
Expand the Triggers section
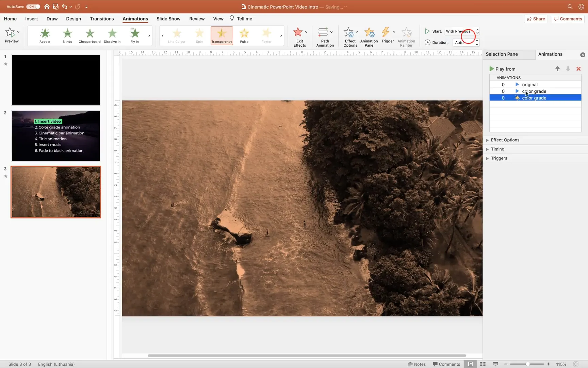(x=499, y=158)
